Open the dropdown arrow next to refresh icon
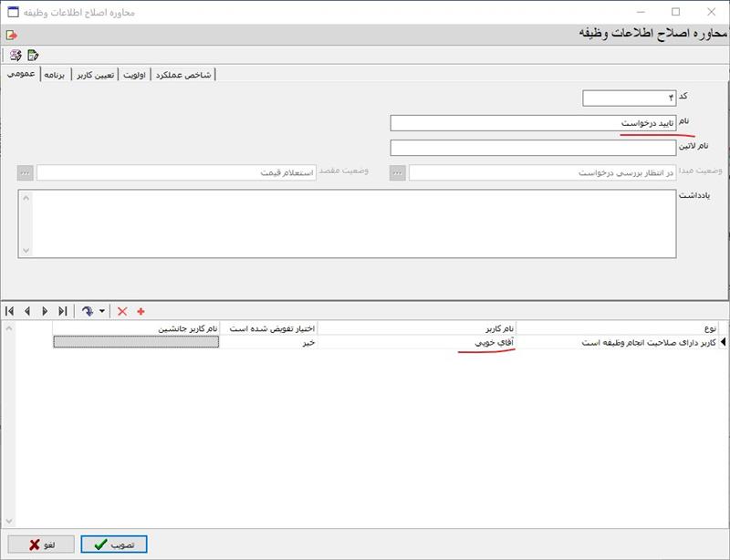Image resolution: width=730 pixels, height=560 pixels. coord(101,311)
